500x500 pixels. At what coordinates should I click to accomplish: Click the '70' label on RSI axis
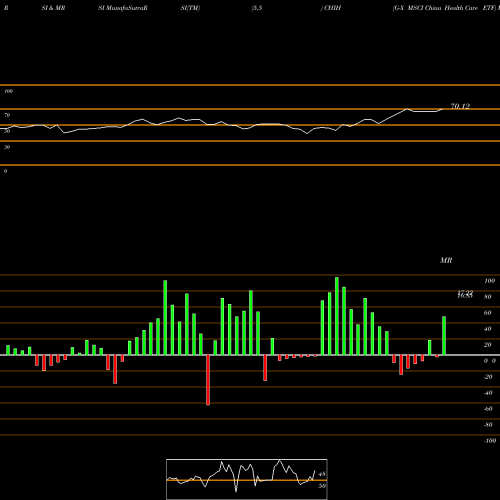pos(7,115)
